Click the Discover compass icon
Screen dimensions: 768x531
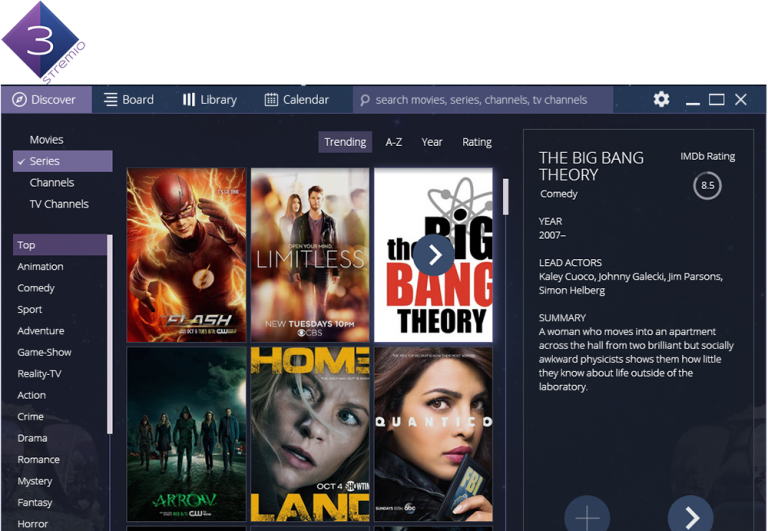(x=19, y=100)
